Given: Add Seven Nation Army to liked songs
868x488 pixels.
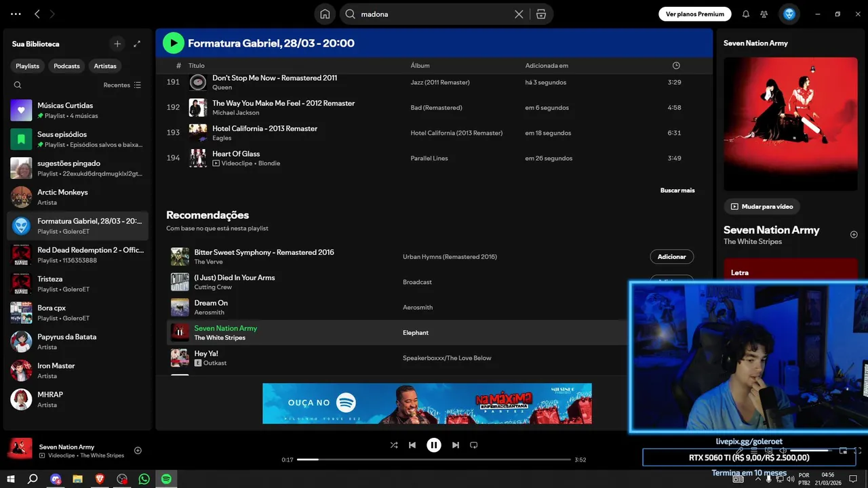Looking at the screenshot, I should click(138, 451).
